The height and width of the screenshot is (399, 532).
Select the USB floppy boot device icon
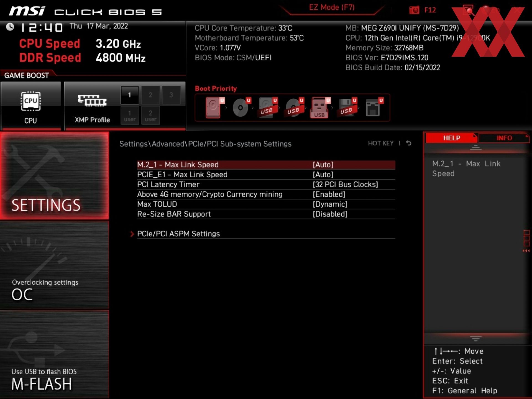[x=346, y=108]
